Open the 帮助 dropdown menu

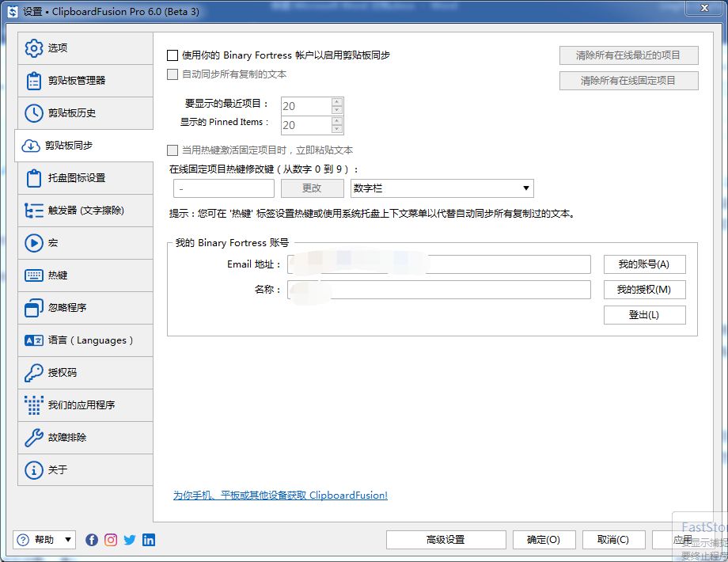point(44,540)
